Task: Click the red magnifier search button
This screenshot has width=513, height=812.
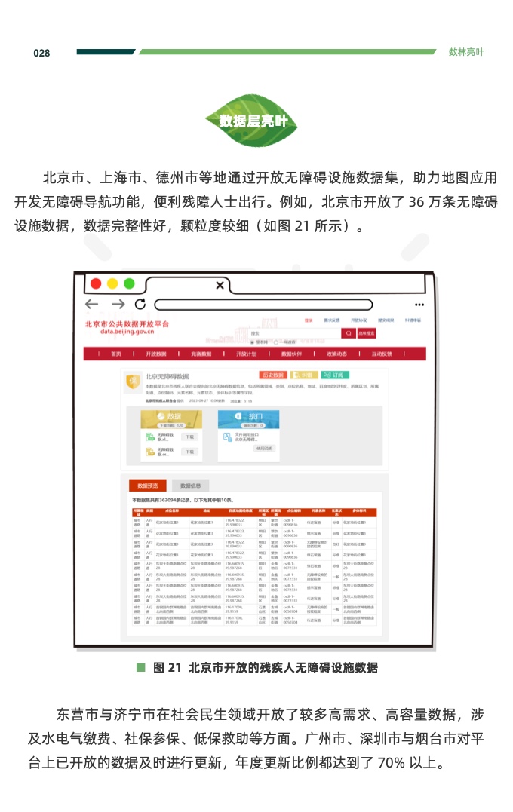Action: point(349,333)
